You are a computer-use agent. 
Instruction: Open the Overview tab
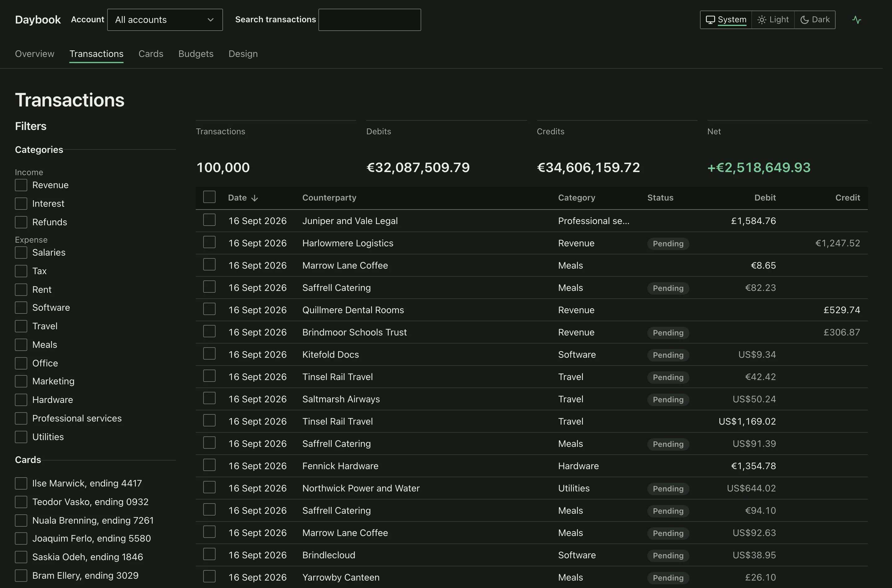click(x=34, y=54)
